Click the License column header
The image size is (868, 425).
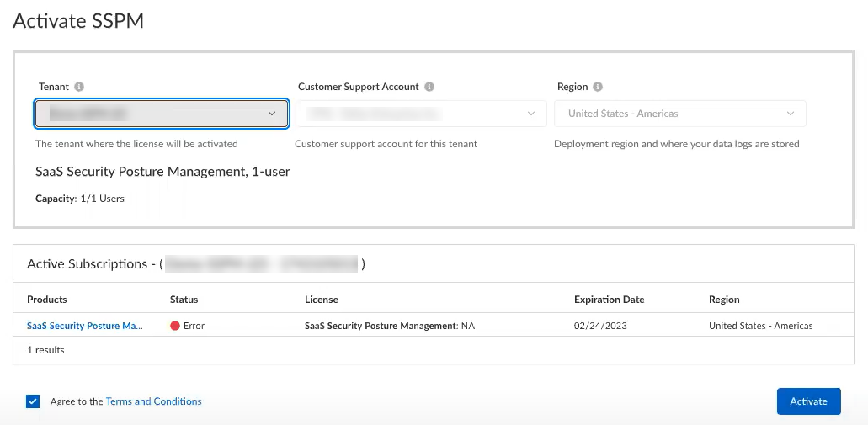point(322,300)
